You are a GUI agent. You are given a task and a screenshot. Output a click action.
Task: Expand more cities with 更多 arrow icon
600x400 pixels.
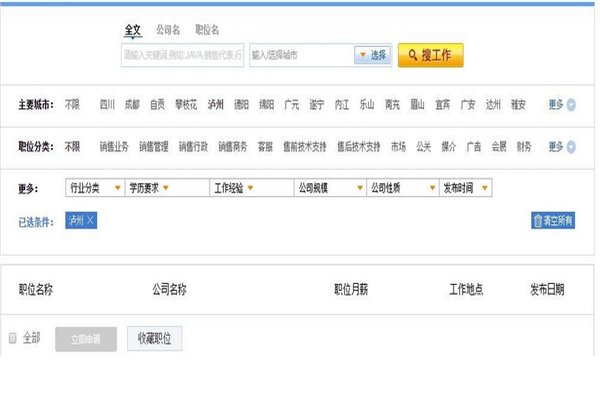click(571, 104)
